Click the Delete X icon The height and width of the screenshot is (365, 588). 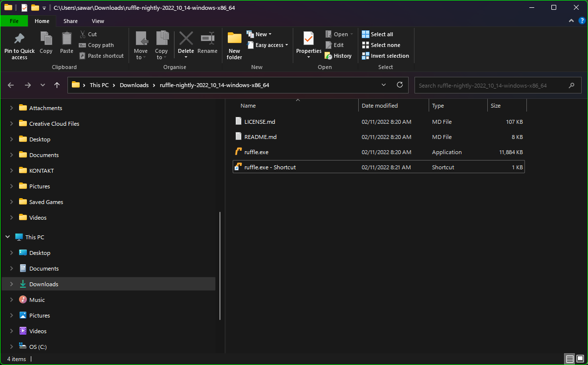point(186,38)
